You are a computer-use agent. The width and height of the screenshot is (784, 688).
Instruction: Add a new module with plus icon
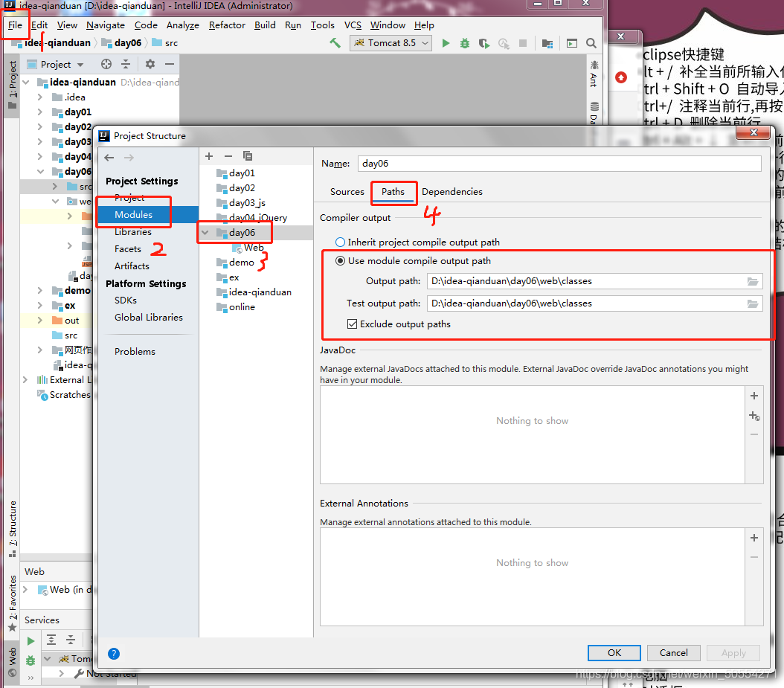(209, 156)
